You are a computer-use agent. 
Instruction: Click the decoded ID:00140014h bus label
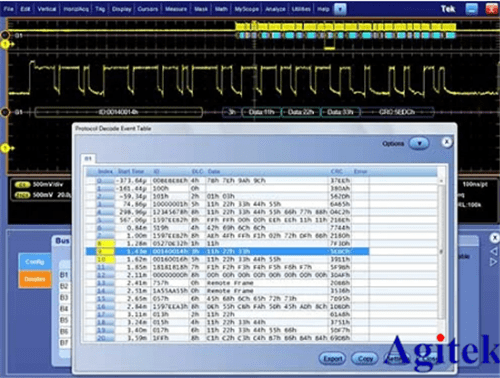pos(118,112)
